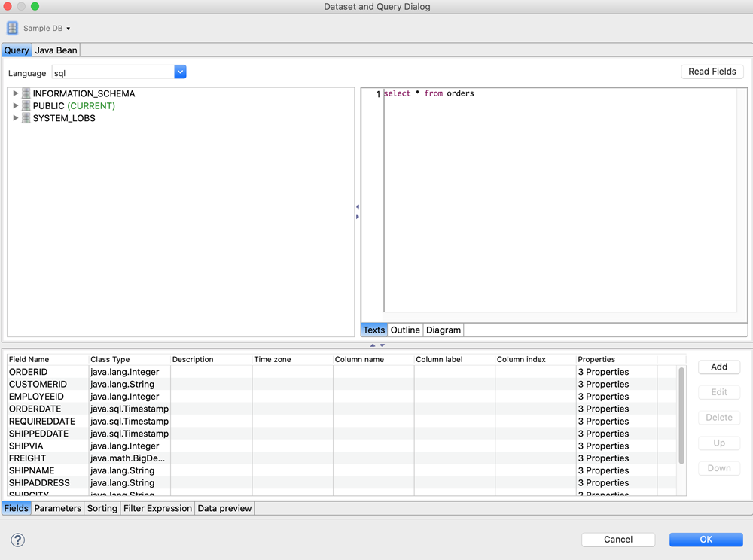Switch to the Fields bottom tab
The height and width of the screenshot is (560, 753).
17,509
